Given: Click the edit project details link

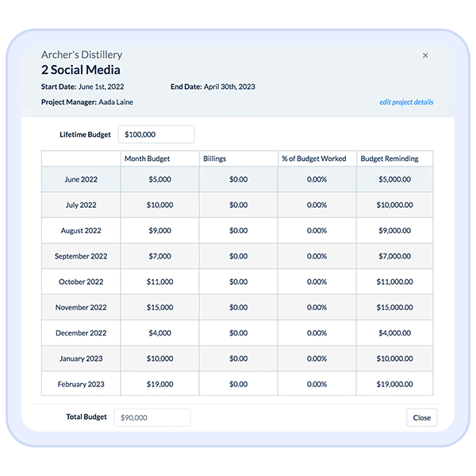Looking at the screenshot, I should [x=406, y=102].
